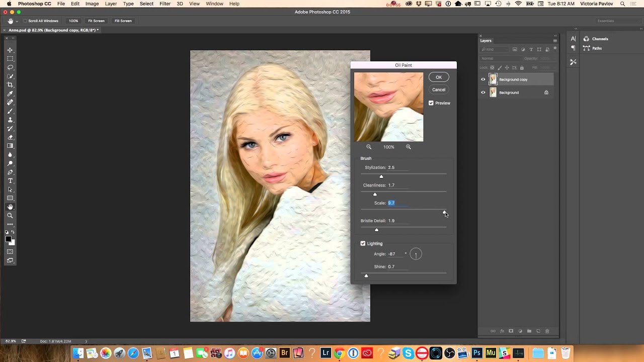Image resolution: width=644 pixels, height=362 pixels.
Task: Select the Move tool
Action: coord(10,50)
